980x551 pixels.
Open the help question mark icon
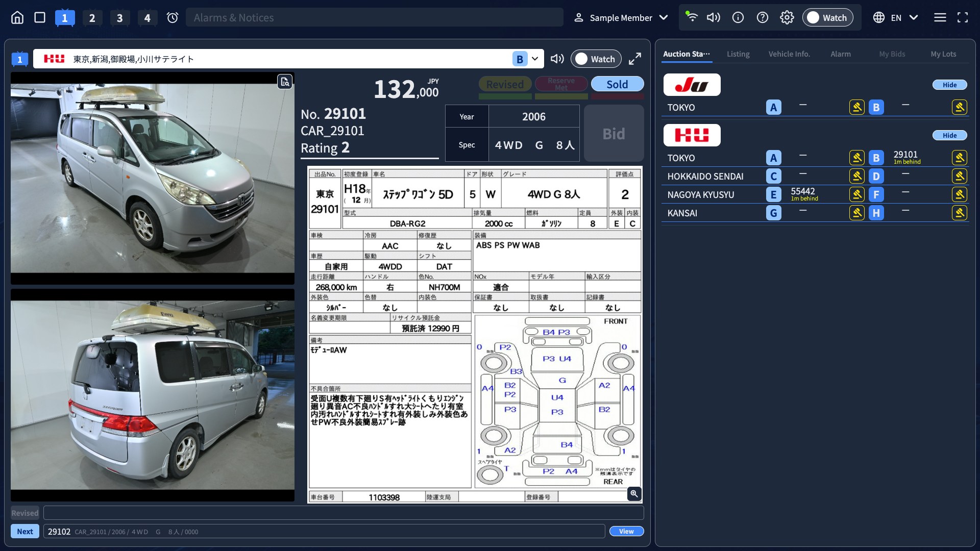point(763,18)
